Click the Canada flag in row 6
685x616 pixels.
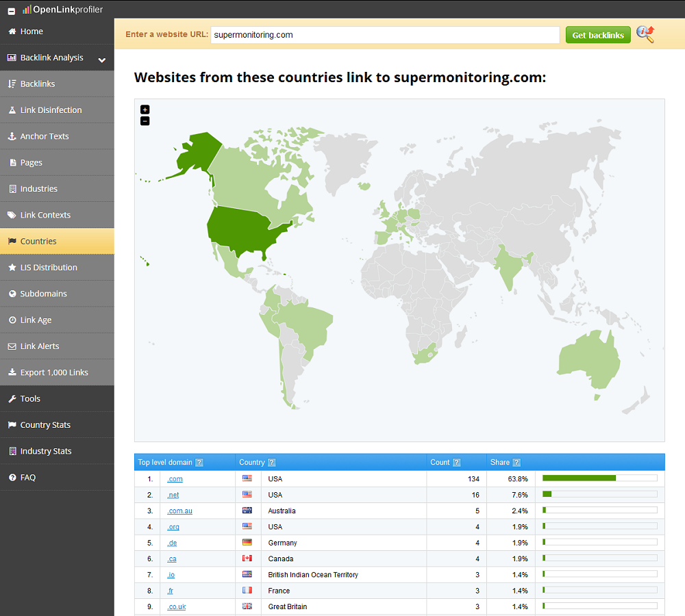pos(247,559)
